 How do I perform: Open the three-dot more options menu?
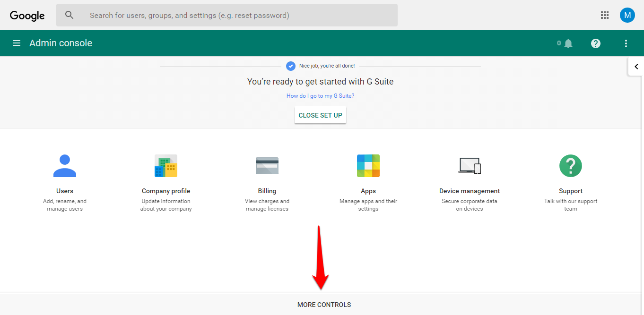point(626,43)
